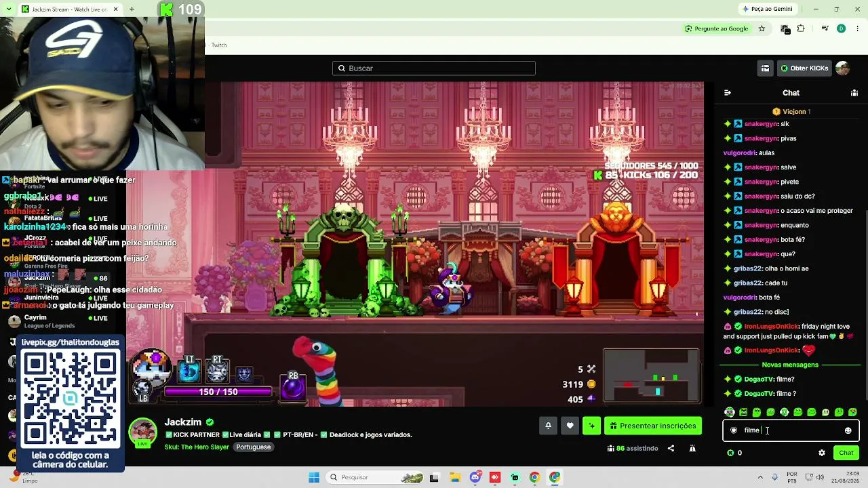
Task: Open the Kick user profile avatar
Action: click(x=843, y=68)
